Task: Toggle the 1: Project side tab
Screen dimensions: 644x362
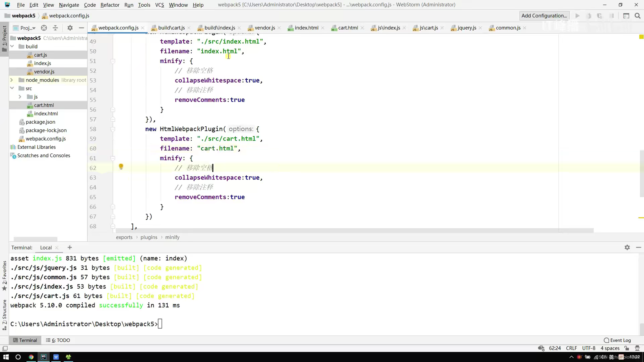Action: (4, 39)
